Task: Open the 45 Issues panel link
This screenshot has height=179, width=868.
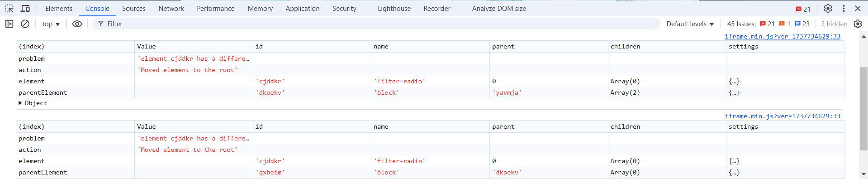Action: tap(741, 24)
